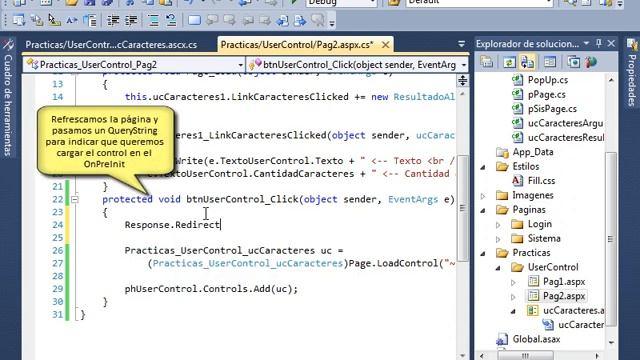The image size is (640, 360).
Task: Expand the Imagenes folder
Action: [x=483, y=196]
